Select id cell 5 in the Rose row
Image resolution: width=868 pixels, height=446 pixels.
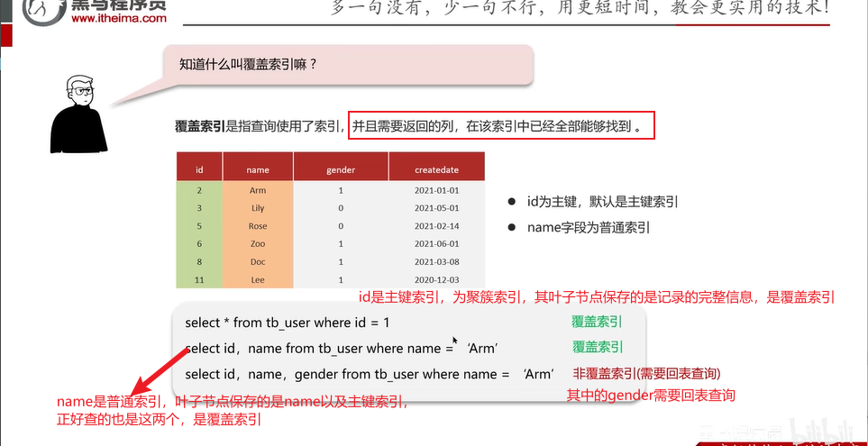pyautogui.click(x=199, y=226)
